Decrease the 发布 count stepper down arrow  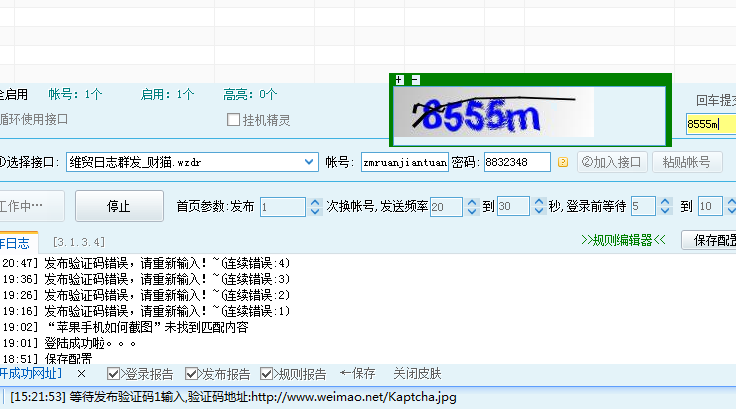(315, 211)
